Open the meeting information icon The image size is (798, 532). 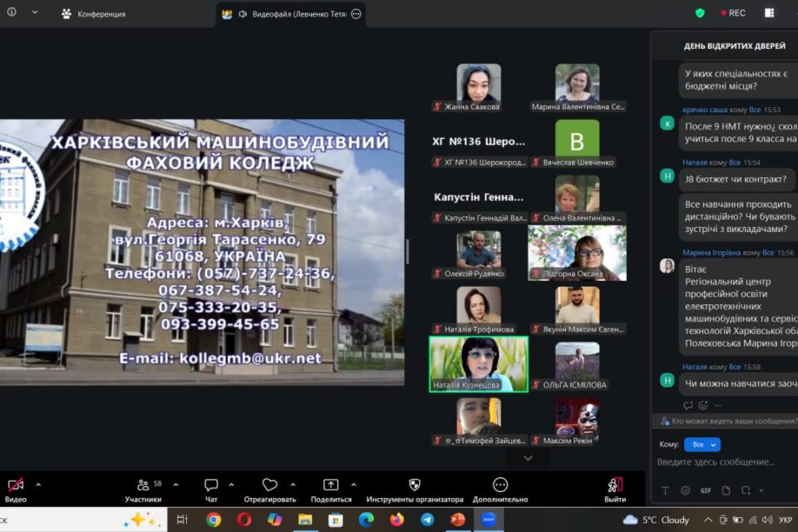click(11, 12)
